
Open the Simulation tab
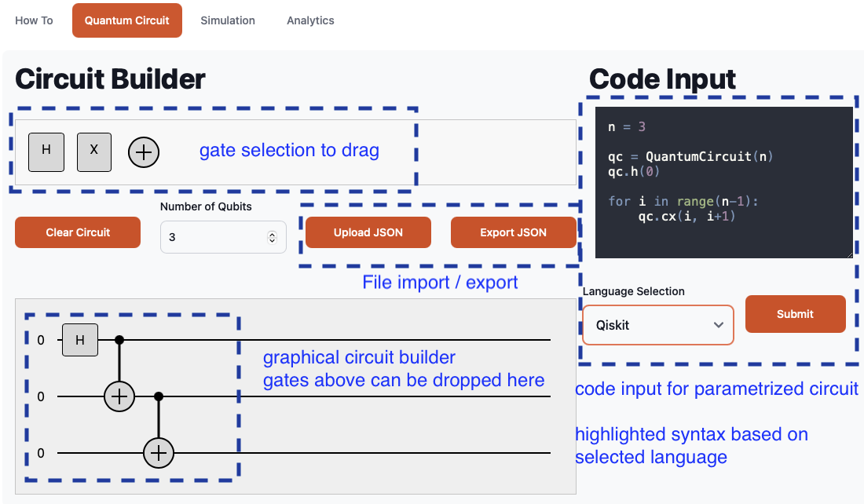(228, 20)
